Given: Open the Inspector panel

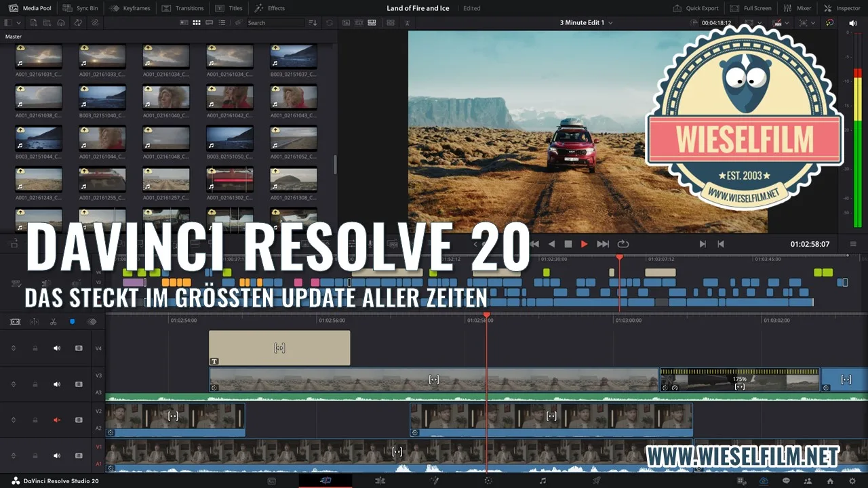Looking at the screenshot, I should click(x=842, y=8).
